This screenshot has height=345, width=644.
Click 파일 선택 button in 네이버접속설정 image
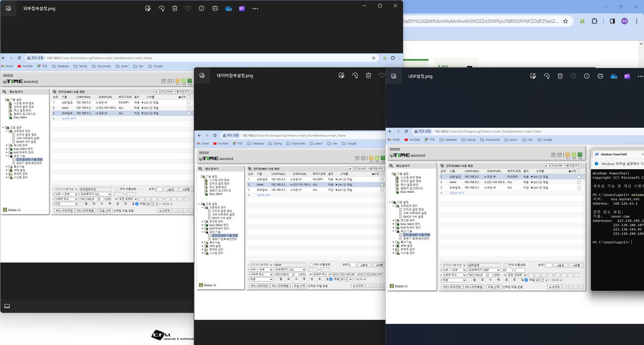coord(299,286)
